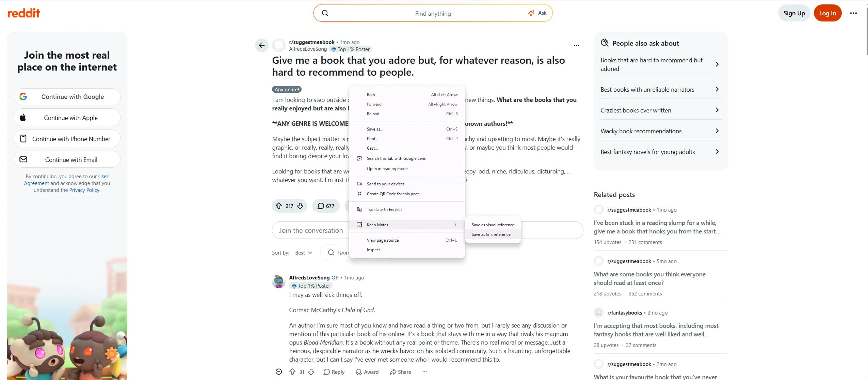Select Reload in the context menu
868x380 pixels.
pos(407,113)
